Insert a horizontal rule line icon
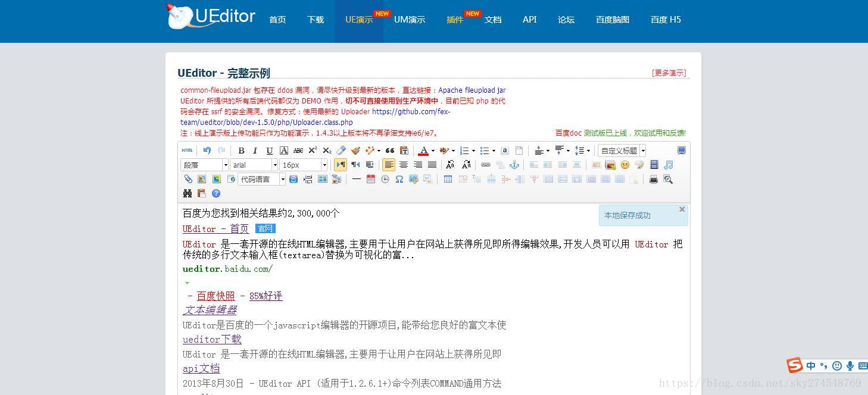 (x=356, y=179)
